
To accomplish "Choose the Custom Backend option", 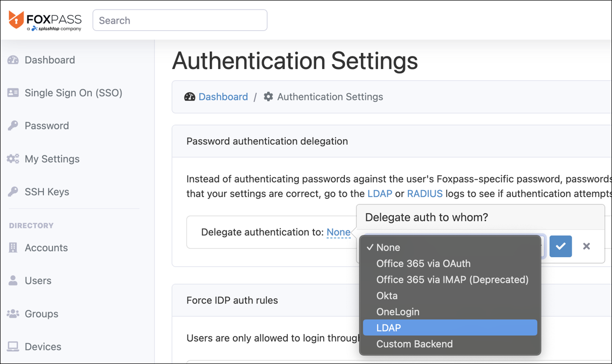I will [450, 344].
